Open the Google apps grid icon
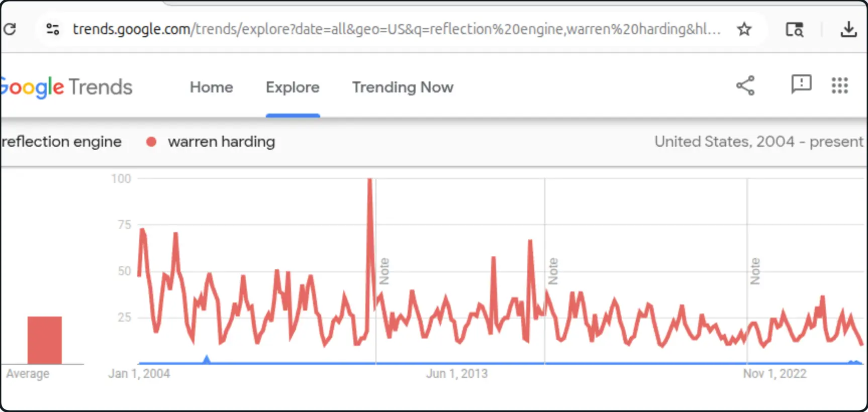Viewport: 868px width, 412px height. coord(839,85)
